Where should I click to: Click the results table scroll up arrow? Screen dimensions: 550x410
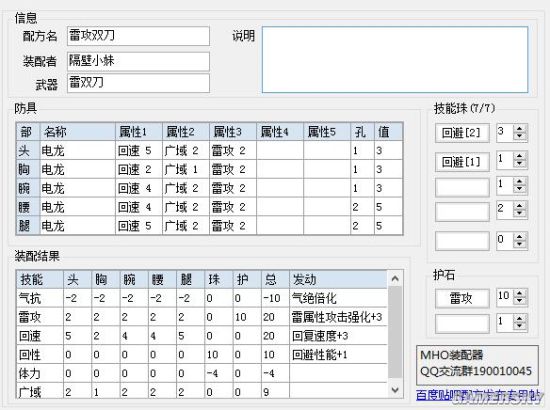395,278
